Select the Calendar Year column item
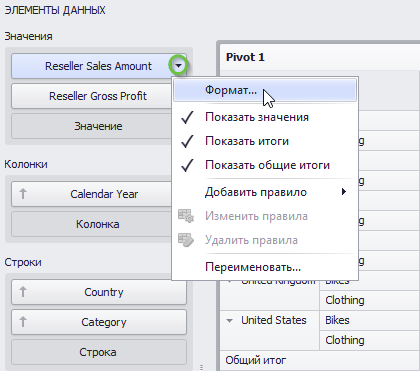Screen dimensions: 420x371 click(92, 194)
